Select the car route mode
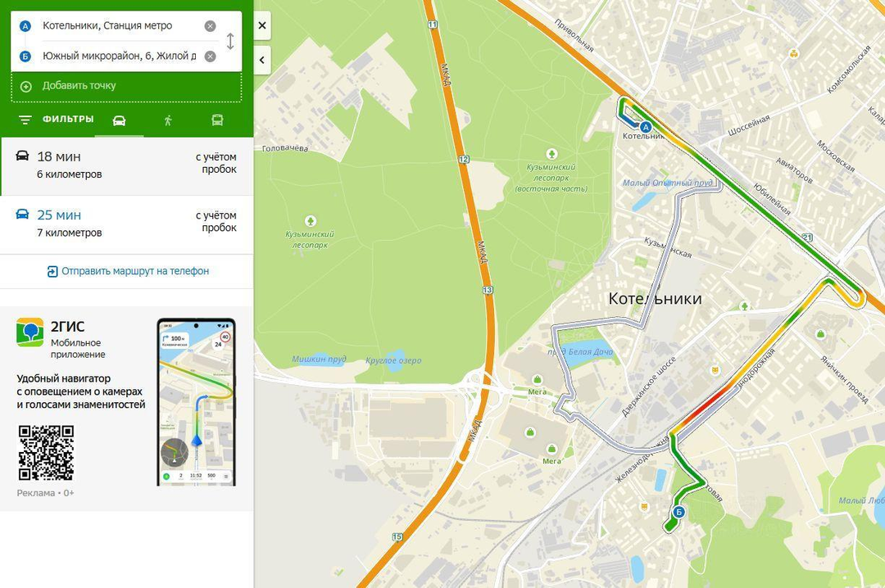Viewport: 885px width, 588px height. tap(119, 120)
